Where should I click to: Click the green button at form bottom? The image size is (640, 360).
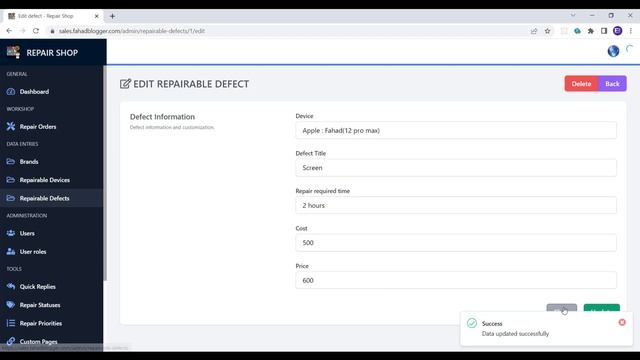point(602,308)
